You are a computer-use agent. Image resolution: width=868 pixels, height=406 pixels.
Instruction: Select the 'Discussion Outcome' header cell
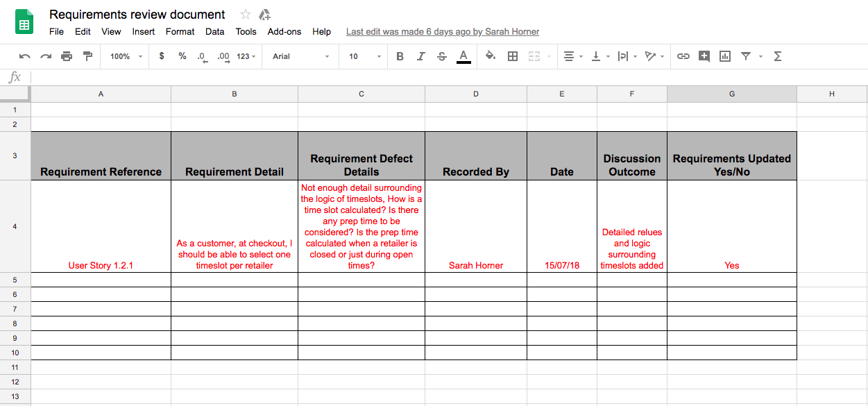coord(632,156)
